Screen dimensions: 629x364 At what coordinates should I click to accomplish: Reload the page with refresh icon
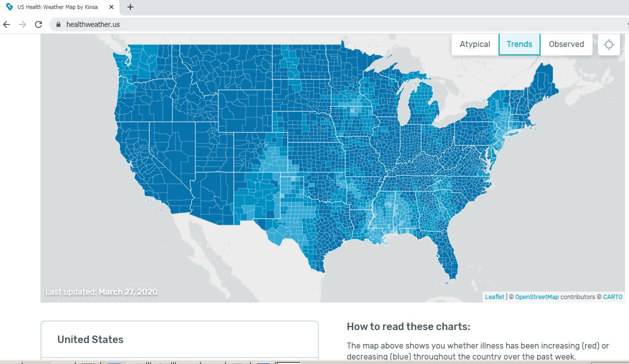click(x=38, y=24)
